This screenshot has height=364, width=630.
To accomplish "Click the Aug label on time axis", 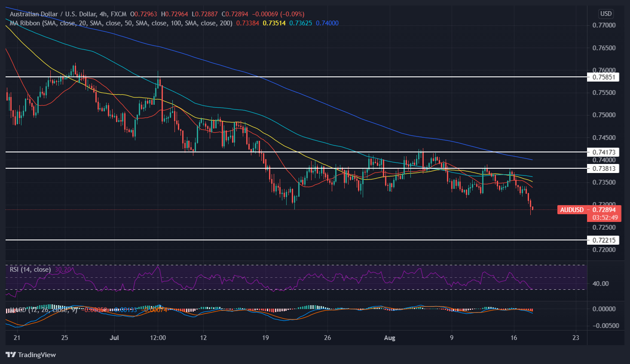I will [389, 338].
